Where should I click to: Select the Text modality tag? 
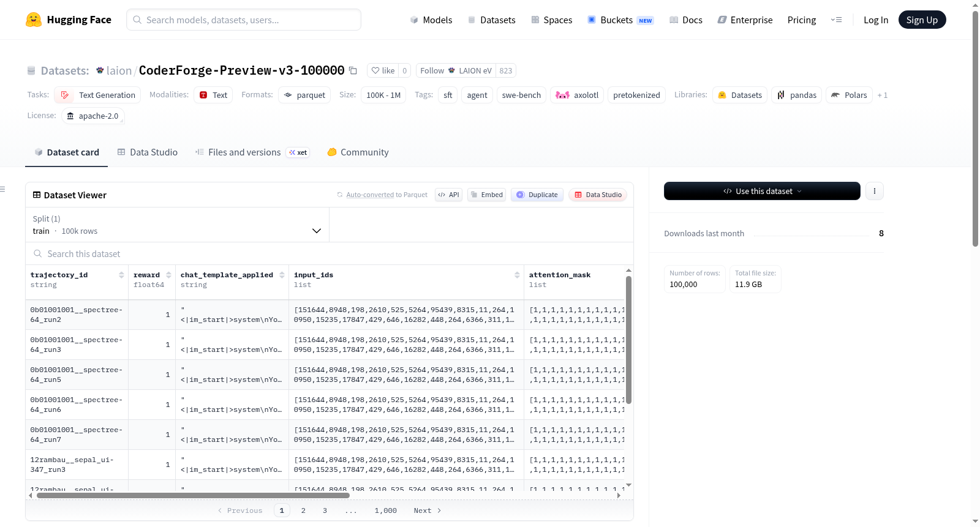click(x=213, y=95)
